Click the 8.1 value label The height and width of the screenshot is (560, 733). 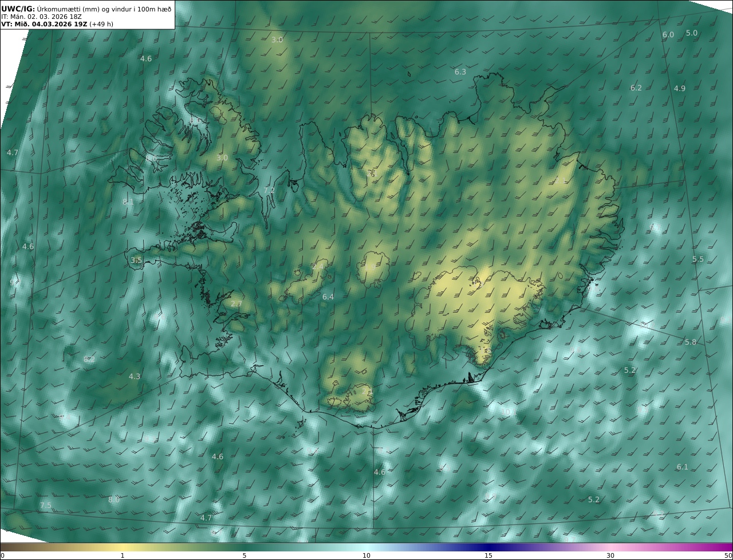point(128,202)
